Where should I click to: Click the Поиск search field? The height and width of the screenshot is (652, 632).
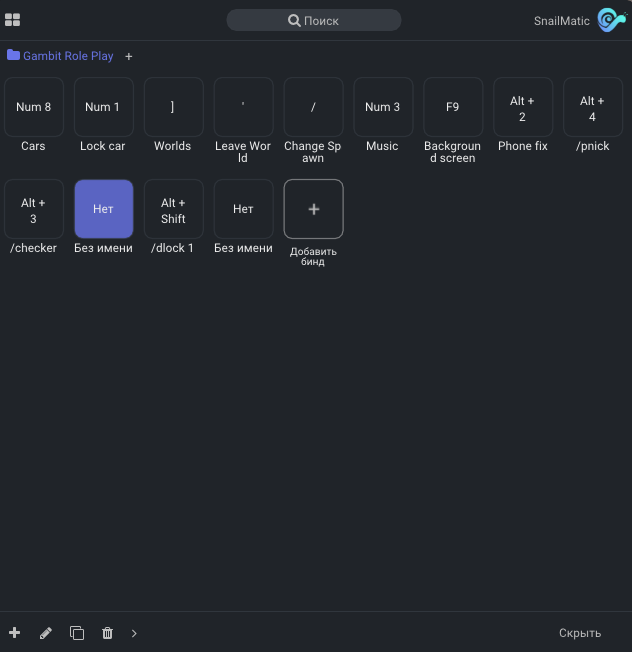click(314, 20)
